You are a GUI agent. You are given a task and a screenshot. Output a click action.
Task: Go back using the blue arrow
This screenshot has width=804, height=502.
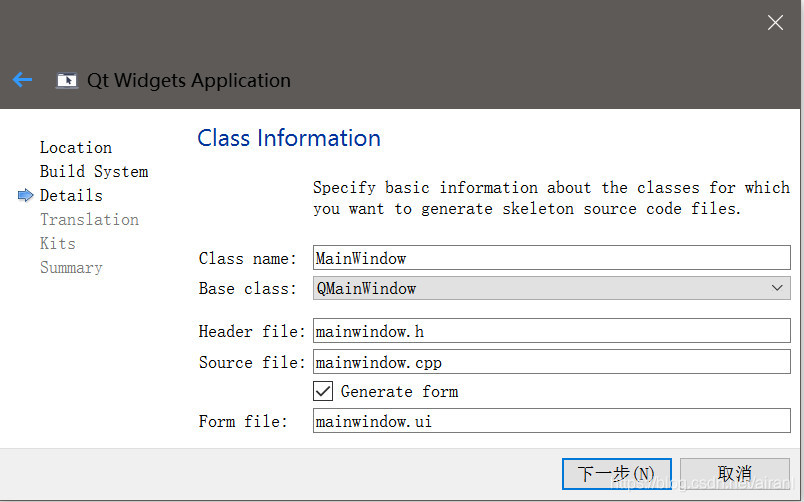23,79
